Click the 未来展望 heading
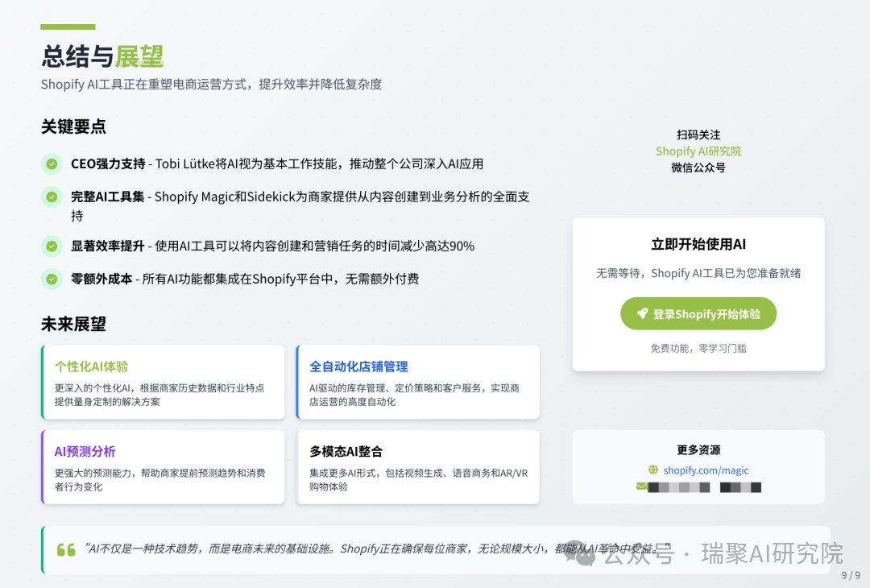 click(73, 324)
